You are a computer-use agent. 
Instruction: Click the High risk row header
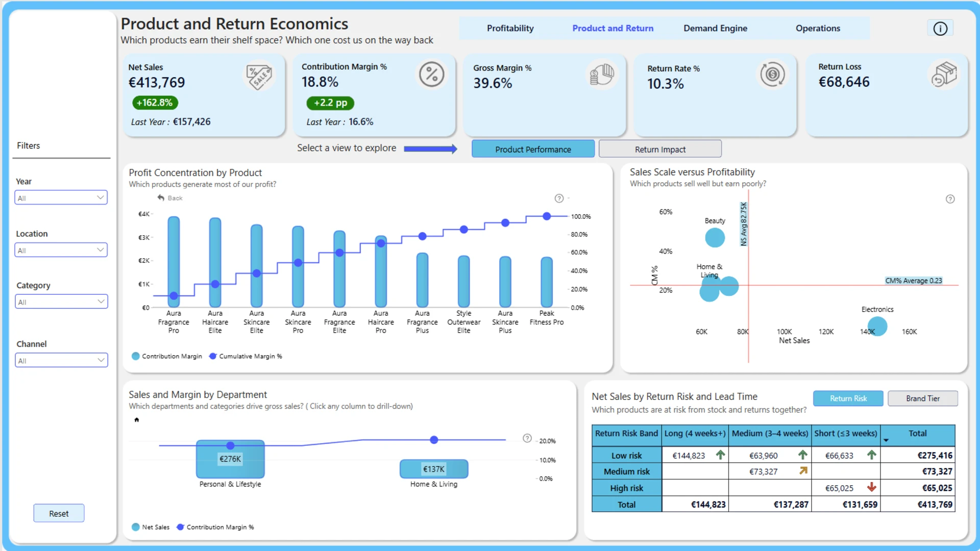[627, 488]
